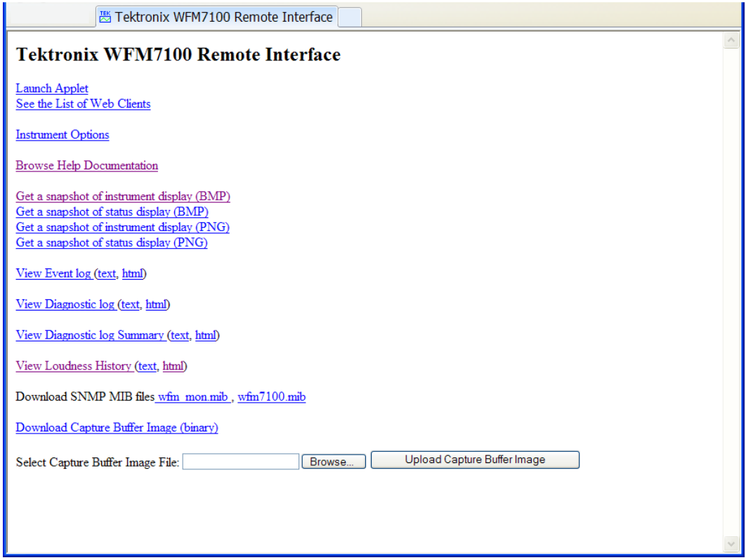The height and width of the screenshot is (560, 746).
Task: Open the View Loudness History link
Action: 74,366
